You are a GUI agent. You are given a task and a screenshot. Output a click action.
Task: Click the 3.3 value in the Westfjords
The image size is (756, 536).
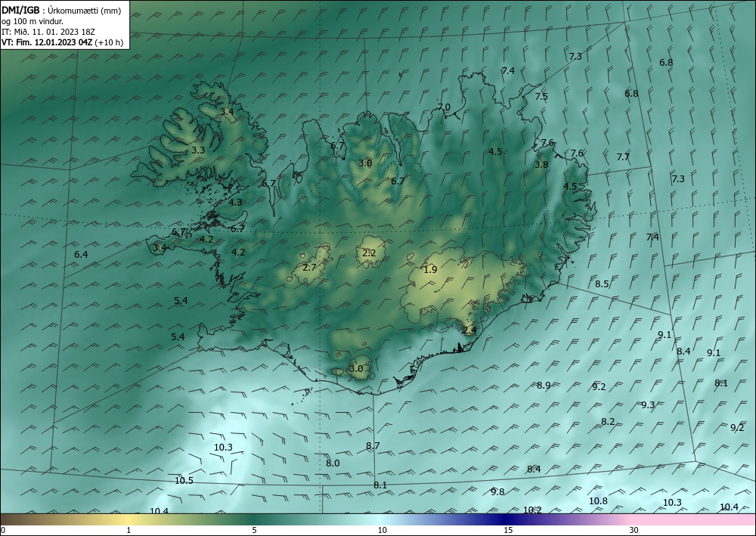(198, 150)
